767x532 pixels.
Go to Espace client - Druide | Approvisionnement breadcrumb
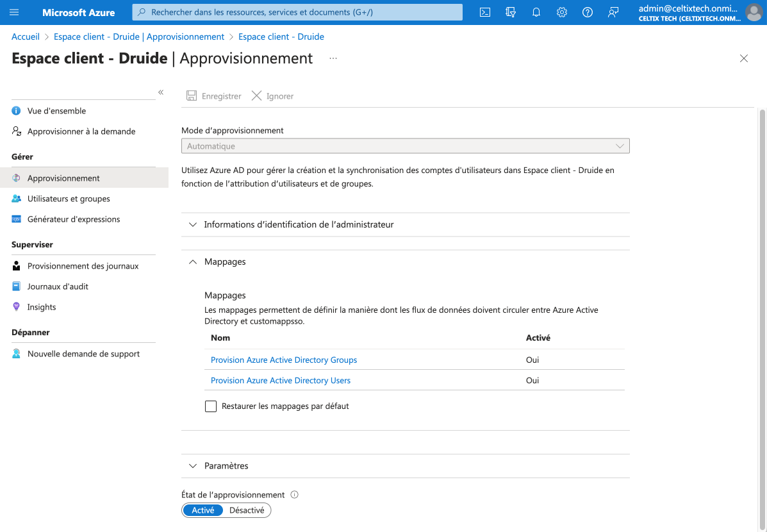pos(139,37)
